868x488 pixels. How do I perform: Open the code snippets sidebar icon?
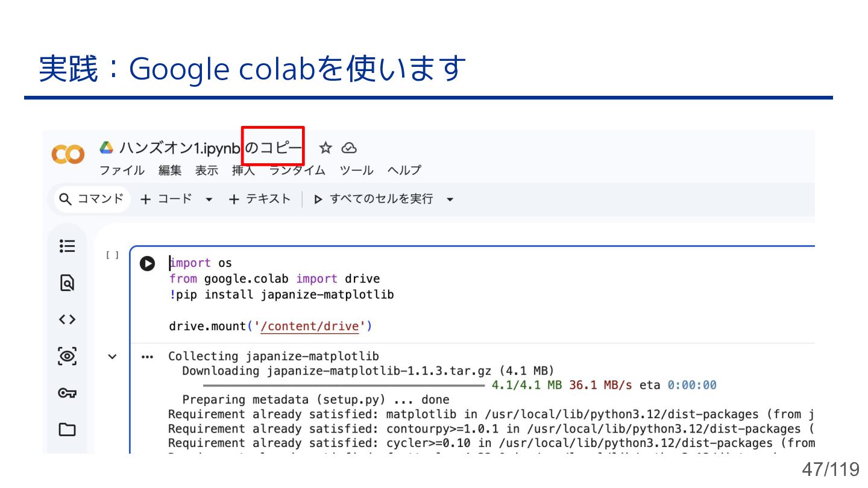[x=68, y=319]
